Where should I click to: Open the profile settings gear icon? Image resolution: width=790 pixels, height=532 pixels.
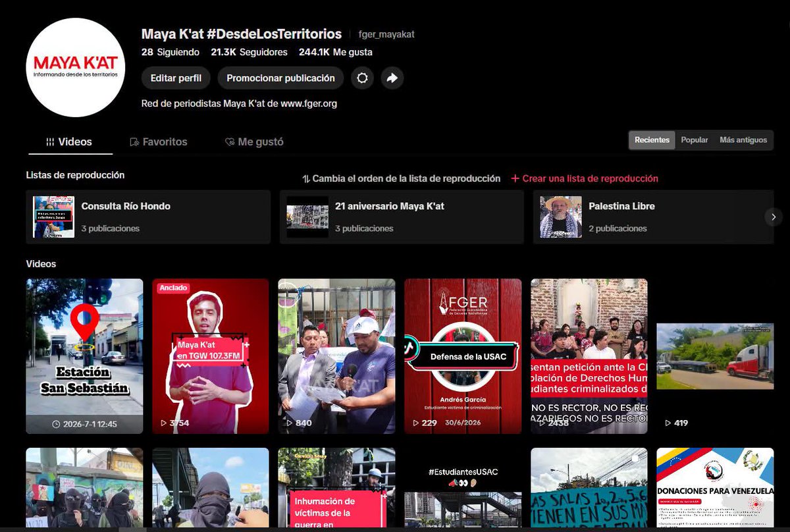362,78
